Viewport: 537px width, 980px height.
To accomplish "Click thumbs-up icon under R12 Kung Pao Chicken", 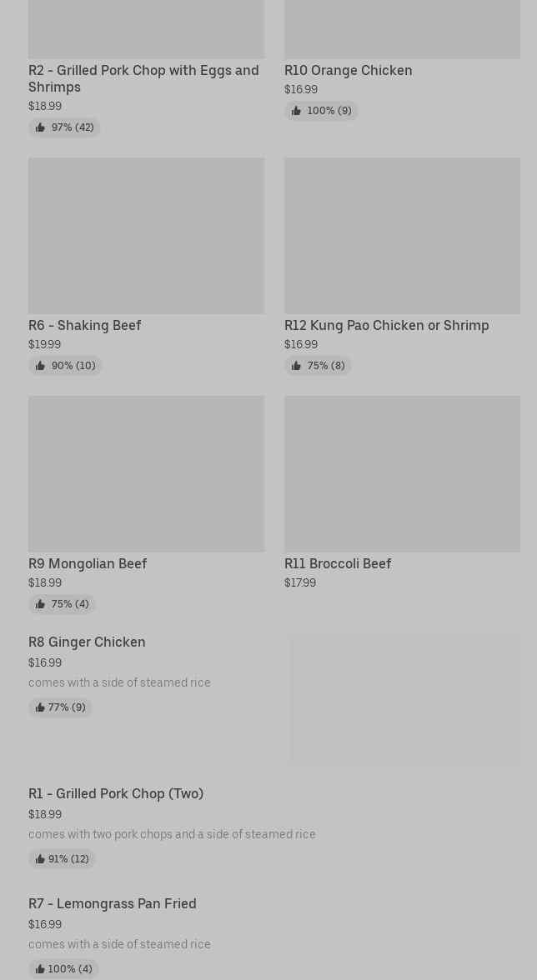I will 296,366.
